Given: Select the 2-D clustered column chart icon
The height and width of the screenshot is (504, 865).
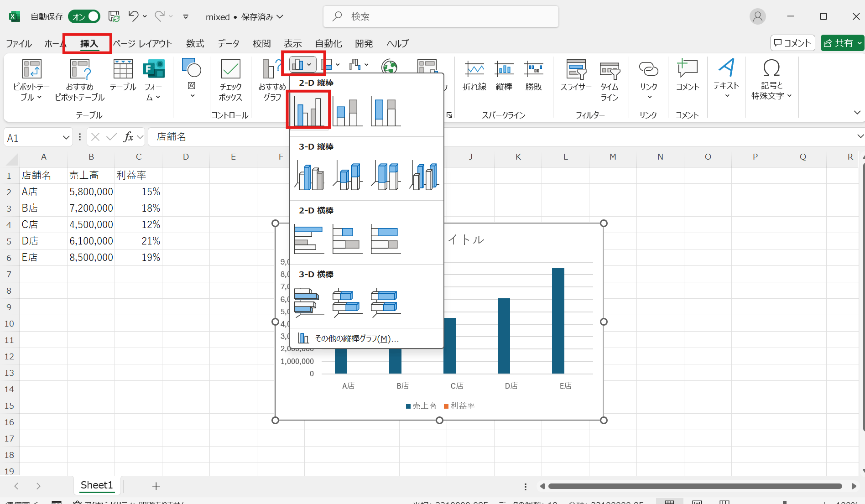Looking at the screenshot, I should coord(309,110).
